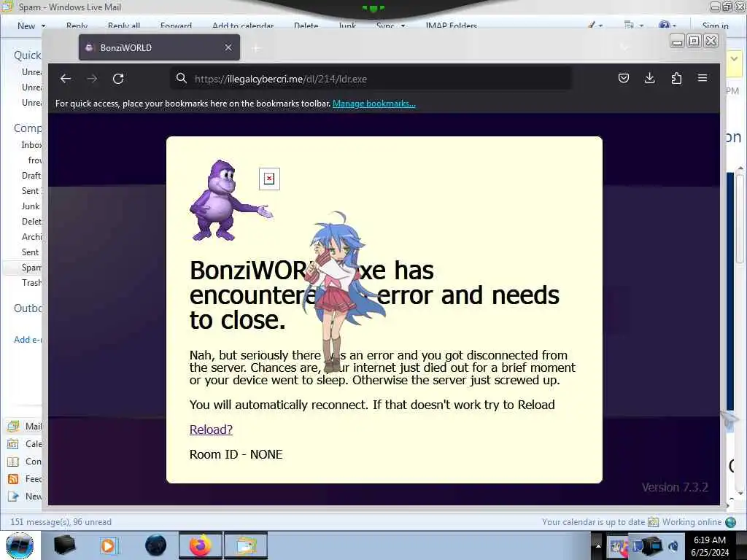Click Delete in the Mail toolbar

pos(306,26)
